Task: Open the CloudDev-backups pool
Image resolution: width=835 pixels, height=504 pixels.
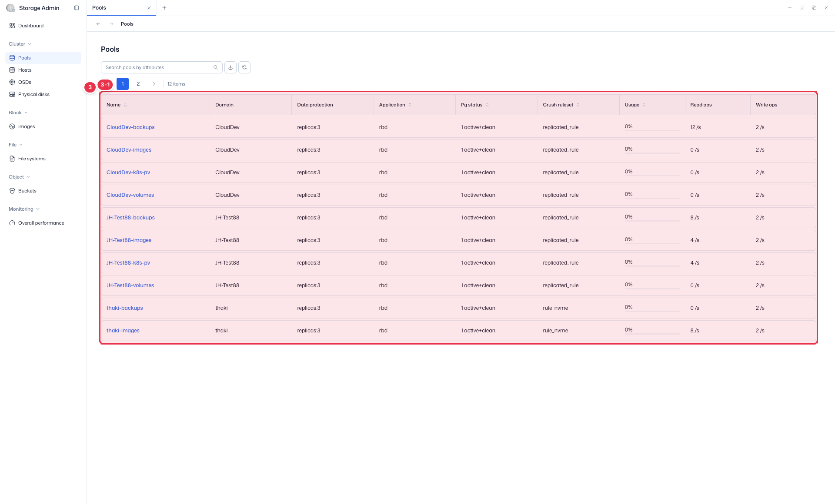Action: click(x=130, y=127)
